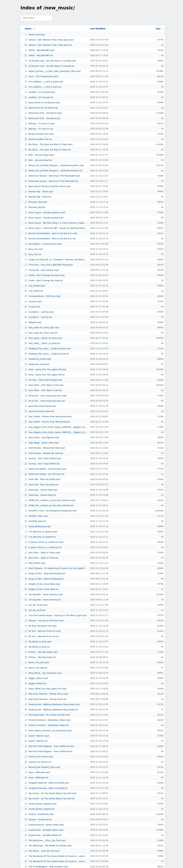Click document icon for Cousins.txt
This screenshot has width=183, height=868.
(x=26, y=307)
